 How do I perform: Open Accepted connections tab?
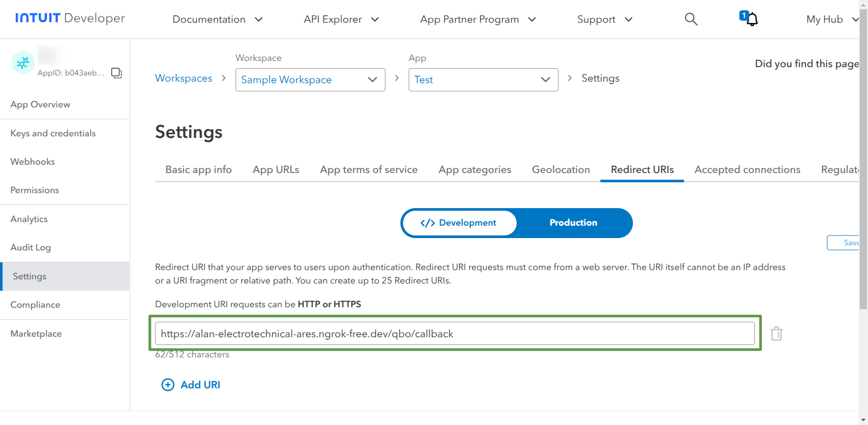748,169
